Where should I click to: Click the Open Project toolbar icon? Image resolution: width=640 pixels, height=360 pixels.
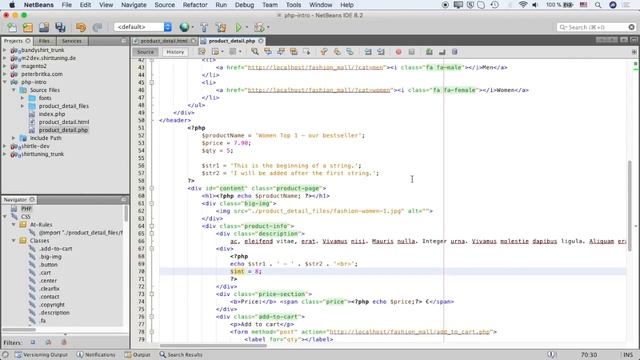click(44, 27)
